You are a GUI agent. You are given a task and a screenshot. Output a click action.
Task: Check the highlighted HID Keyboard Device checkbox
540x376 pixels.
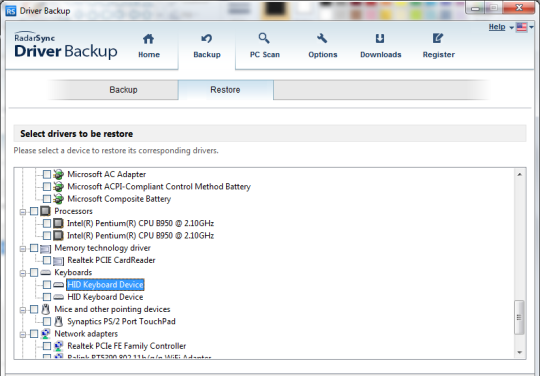[47, 285]
